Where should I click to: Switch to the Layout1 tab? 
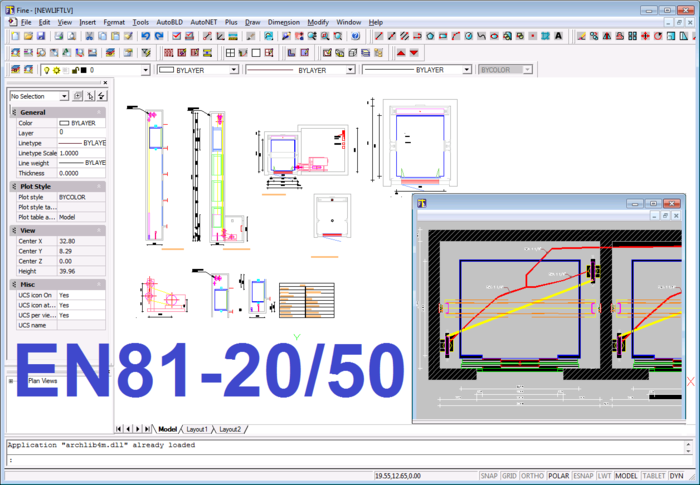point(197,429)
